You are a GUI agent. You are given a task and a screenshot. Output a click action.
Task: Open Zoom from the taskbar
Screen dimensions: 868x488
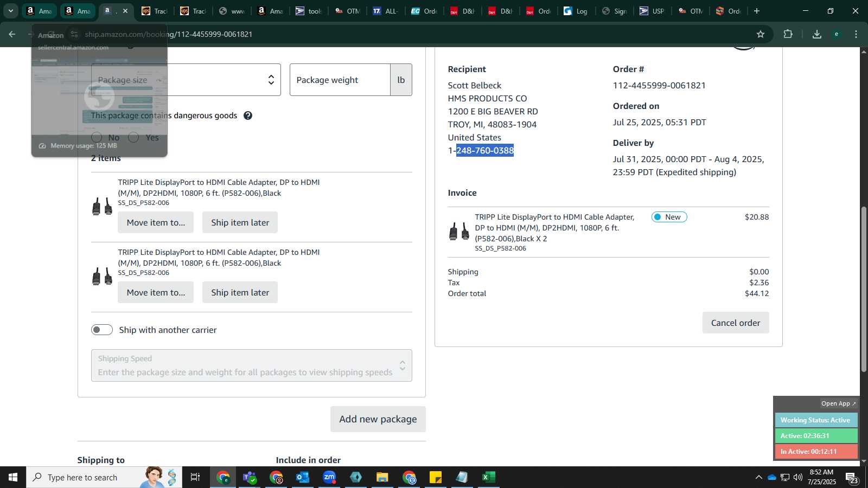click(x=329, y=477)
